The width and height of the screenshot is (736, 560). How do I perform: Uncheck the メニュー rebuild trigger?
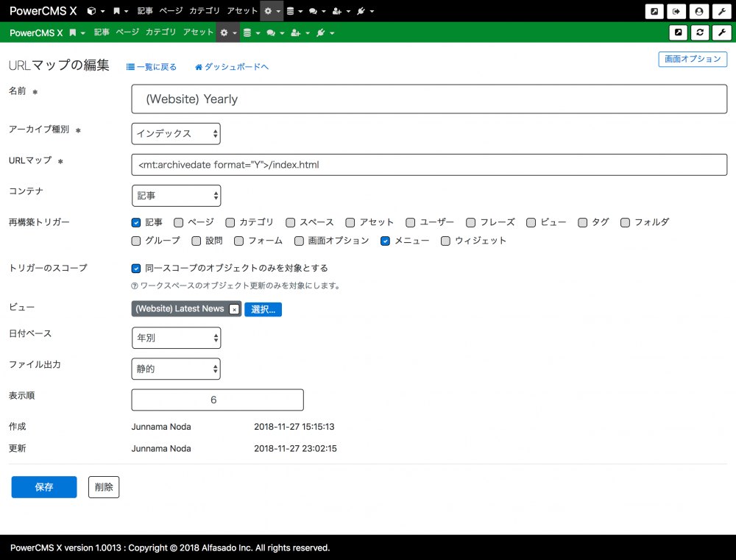coord(385,239)
